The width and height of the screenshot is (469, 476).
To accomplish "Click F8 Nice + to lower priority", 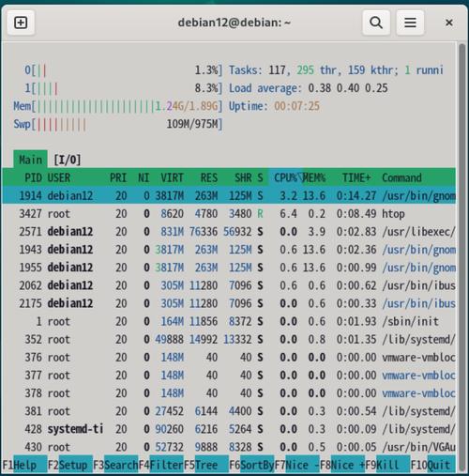I will point(342,465).
